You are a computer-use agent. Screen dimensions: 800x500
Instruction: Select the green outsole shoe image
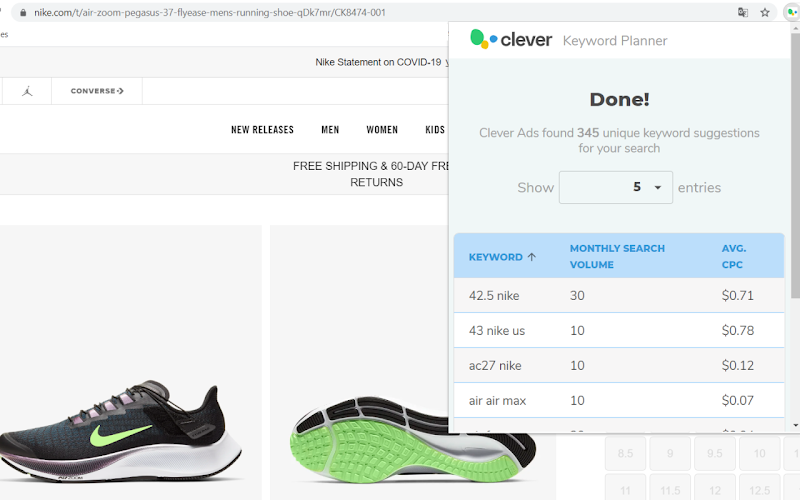[413, 440]
